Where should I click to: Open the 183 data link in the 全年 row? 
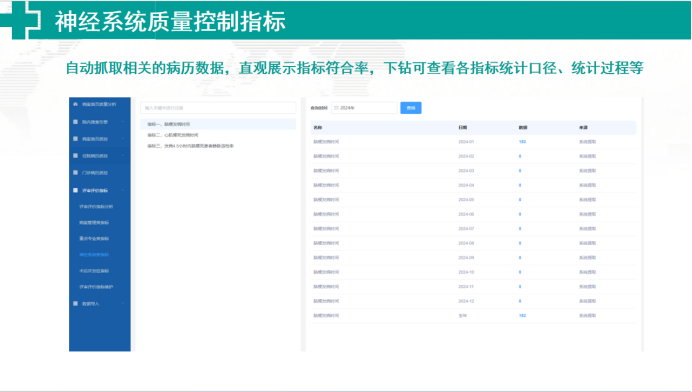[523, 316]
